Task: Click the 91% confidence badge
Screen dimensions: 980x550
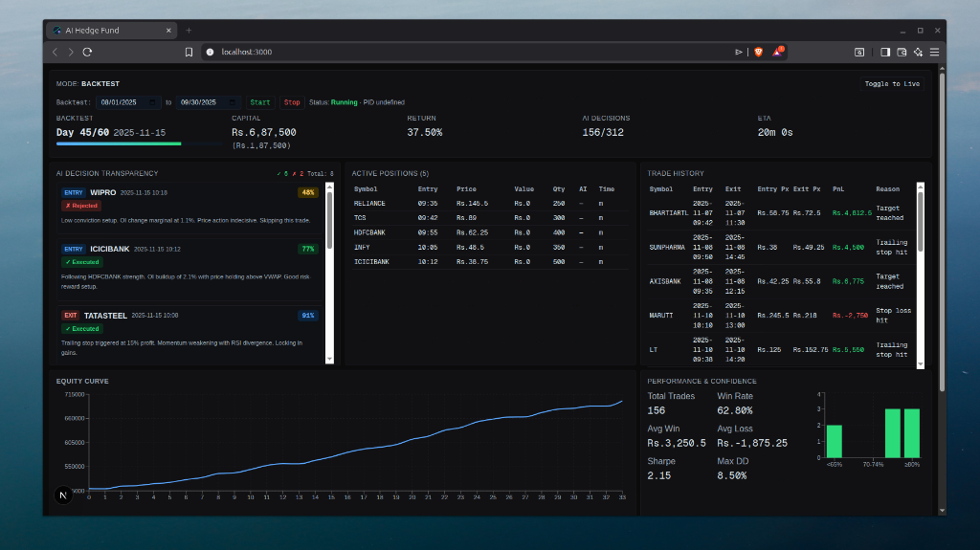Action: pyautogui.click(x=308, y=316)
